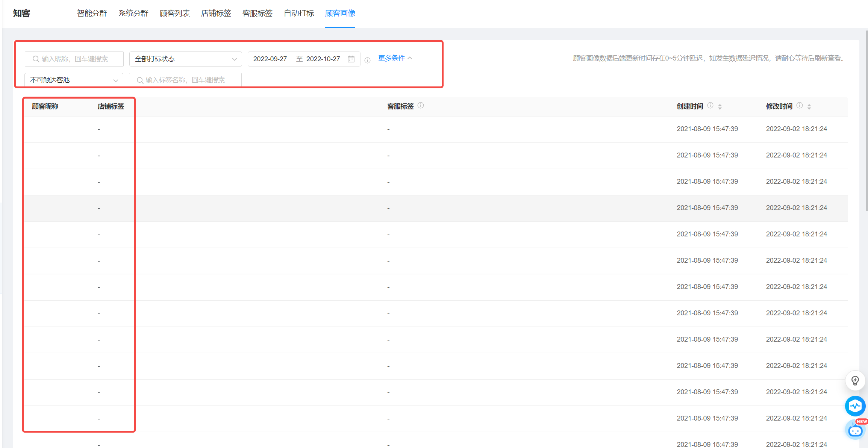868x448 pixels.
Task: Open the 全部打标状态 dropdown
Action: click(186, 59)
